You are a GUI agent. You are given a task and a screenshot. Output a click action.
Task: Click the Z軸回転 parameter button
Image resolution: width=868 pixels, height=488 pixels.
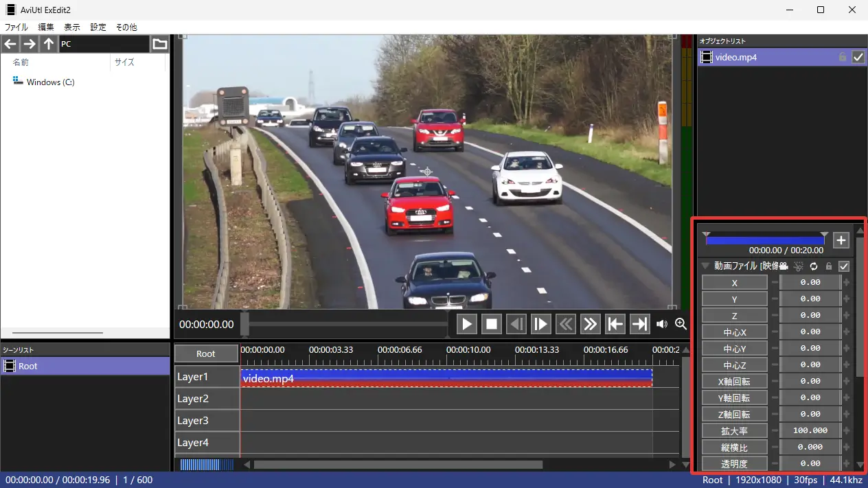tap(734, 414)
